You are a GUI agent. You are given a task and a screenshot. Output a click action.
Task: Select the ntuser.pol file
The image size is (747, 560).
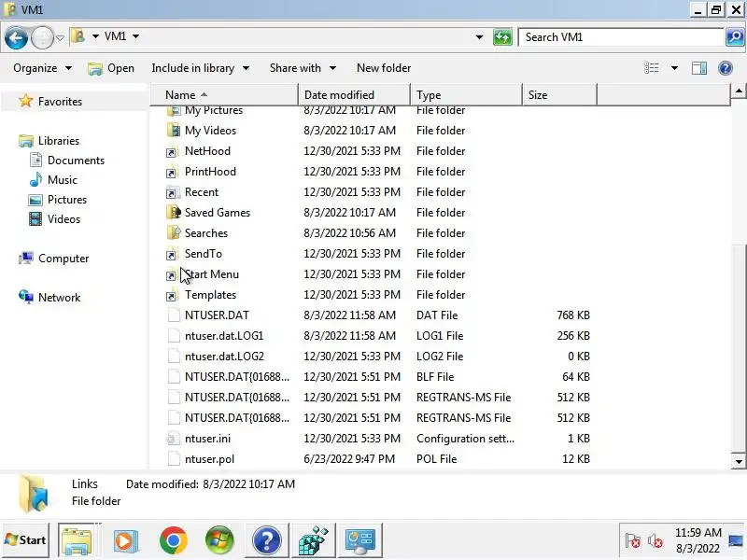[x=209, y=459]
